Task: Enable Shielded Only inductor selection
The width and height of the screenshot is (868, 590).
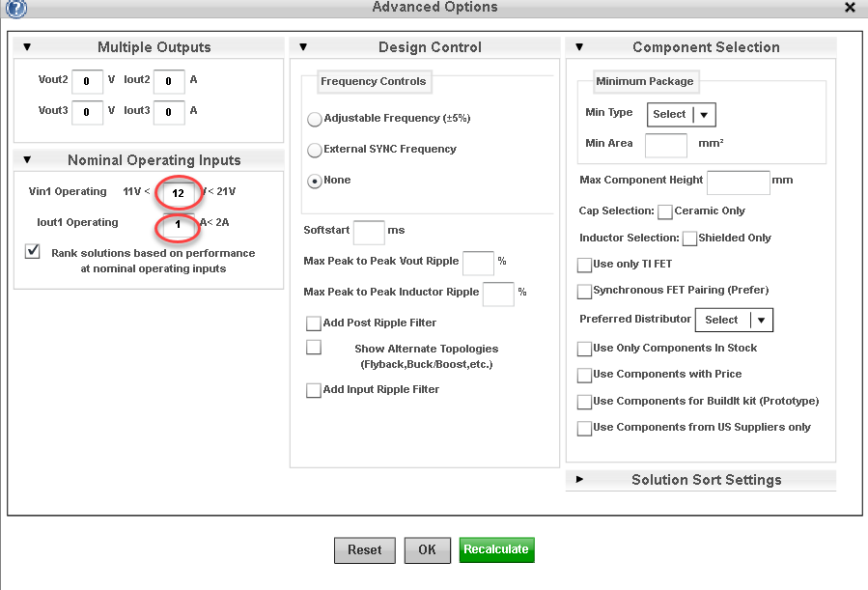Action: pyautogui.click(x=689, y=238)
